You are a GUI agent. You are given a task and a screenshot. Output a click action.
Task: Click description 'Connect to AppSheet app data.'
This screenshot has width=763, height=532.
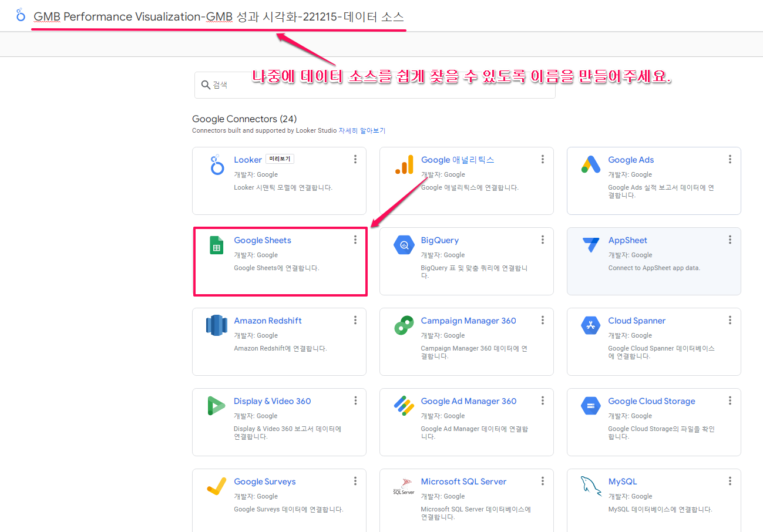(x=654, y=268)
